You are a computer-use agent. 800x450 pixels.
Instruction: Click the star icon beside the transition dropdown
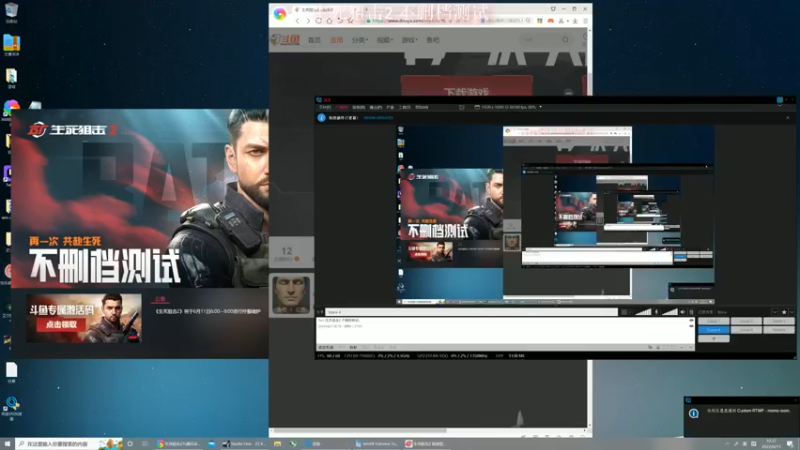click(784, 312)
